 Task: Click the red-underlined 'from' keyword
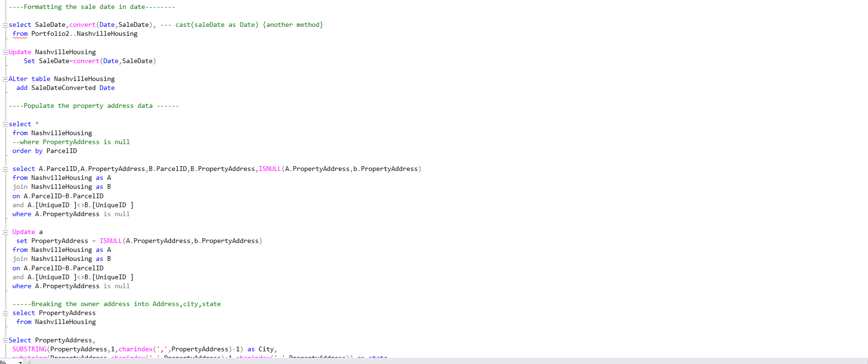(x=20, y=34)
